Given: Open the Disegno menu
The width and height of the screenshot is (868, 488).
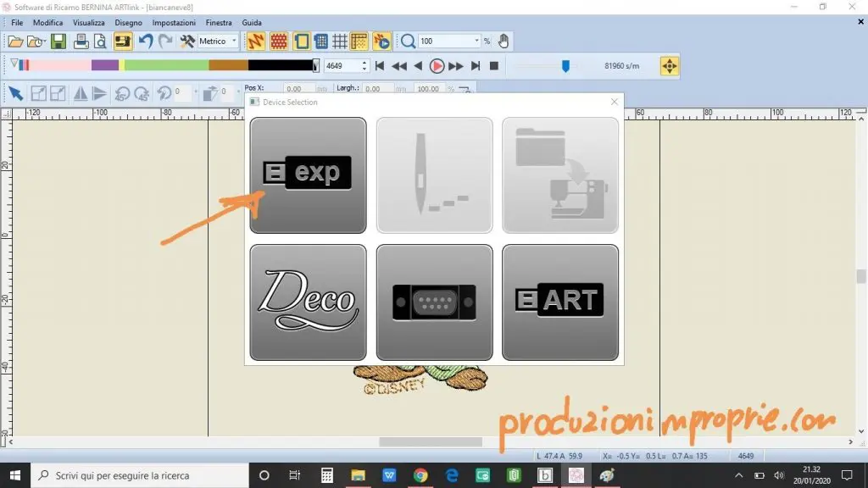Looking at the screenshot, I should [129, 23].
